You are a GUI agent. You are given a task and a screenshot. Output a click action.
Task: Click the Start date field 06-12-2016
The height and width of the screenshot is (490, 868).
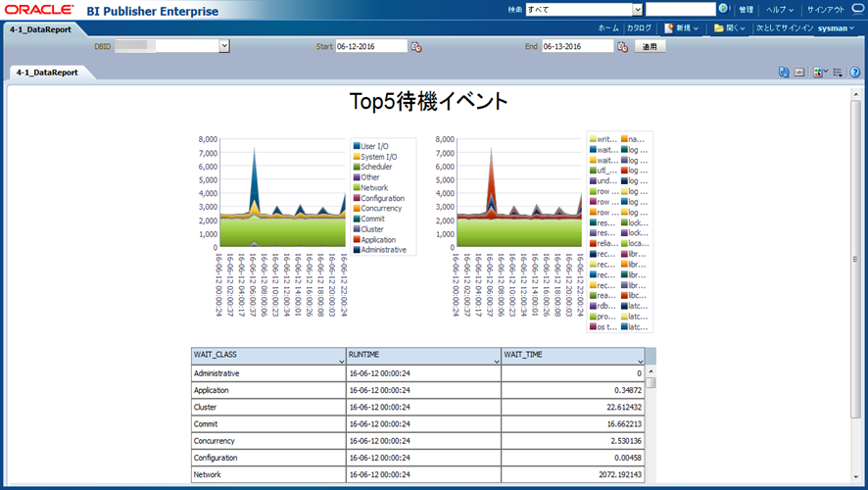[x=371, y=46]
